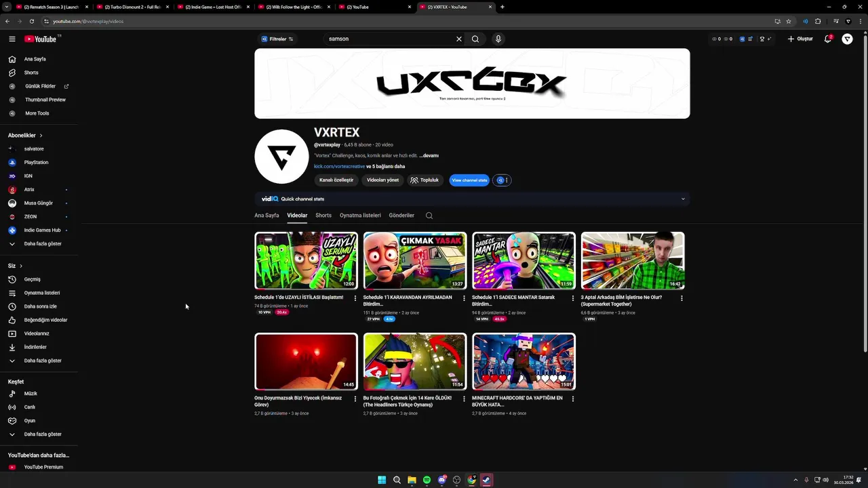The width and height of the screenshot is (868, 488).
Task: Open the YouTube hamburger guide menu
Action: [x=12, y=39]
